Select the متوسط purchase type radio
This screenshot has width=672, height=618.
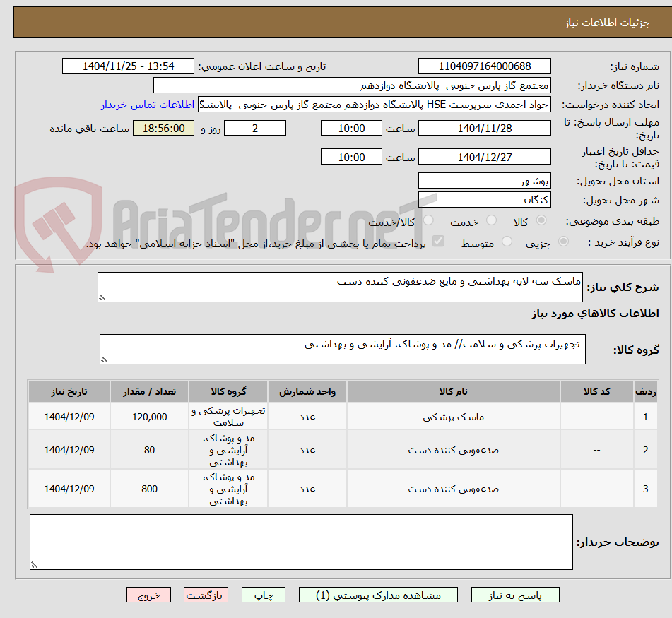(x=507, y=242)
